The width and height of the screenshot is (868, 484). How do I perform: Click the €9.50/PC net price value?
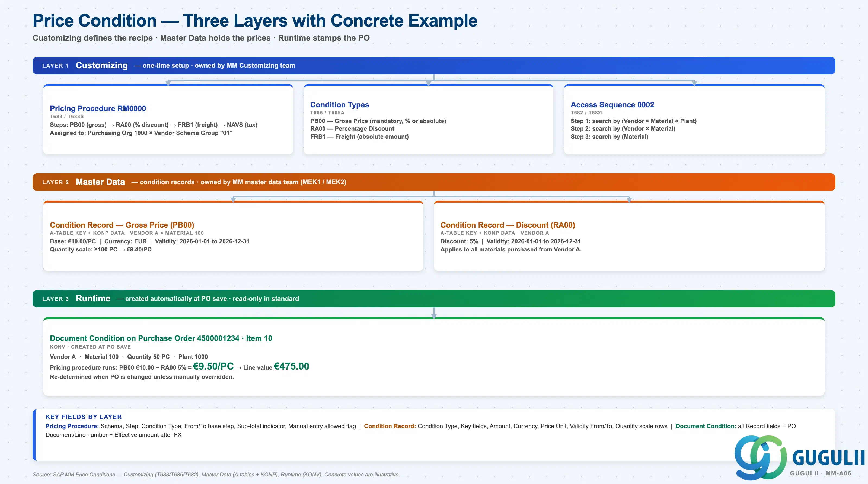(x=213, y=366)
